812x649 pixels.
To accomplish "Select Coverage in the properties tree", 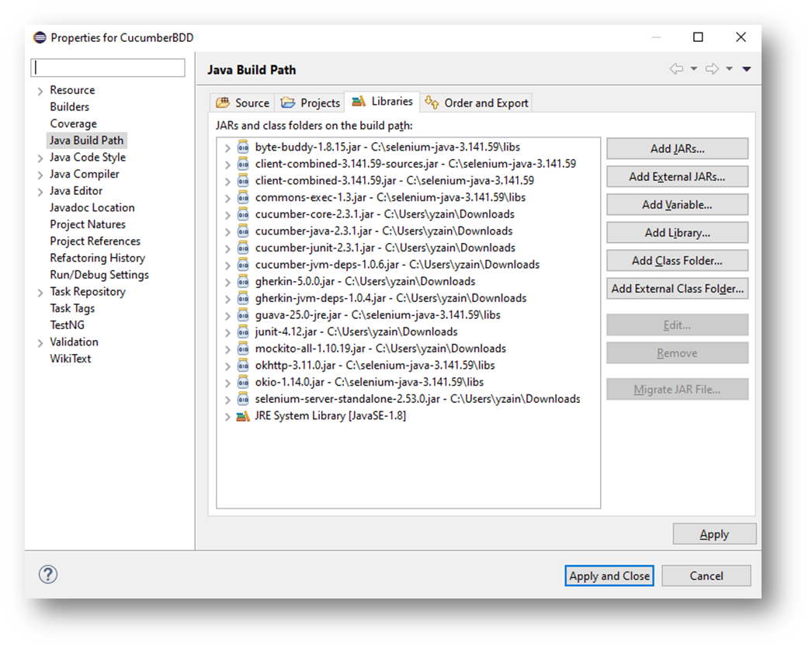I will click(73, 123).
